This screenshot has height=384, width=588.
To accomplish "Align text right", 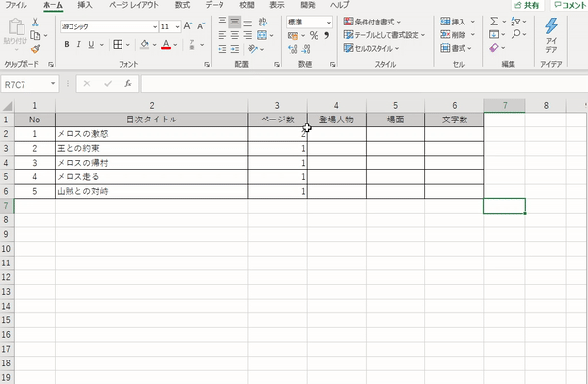I will click(x=248, y=35).
